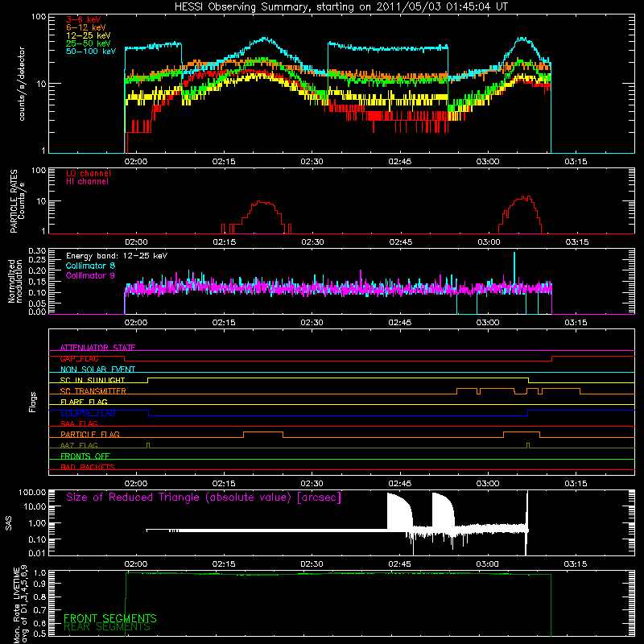Click the 'Size of Reduced Triangle' caption
644x644 pixels.
click(x=204, y=497)
